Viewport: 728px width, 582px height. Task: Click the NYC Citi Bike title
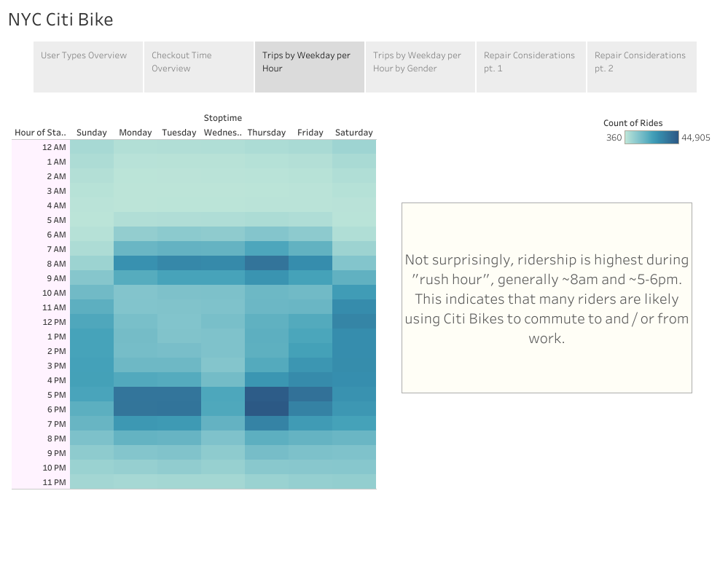[x=60, y=20]
